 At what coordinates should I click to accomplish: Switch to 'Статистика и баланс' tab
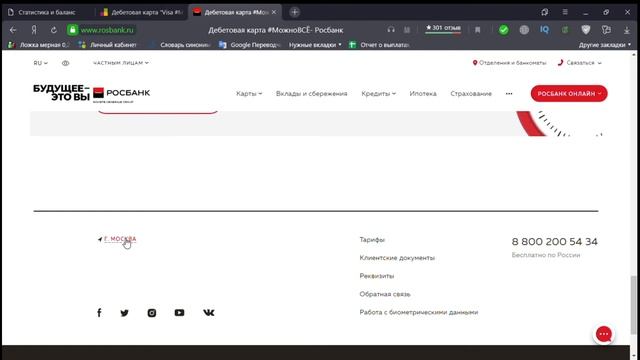[x=47, y=12]
